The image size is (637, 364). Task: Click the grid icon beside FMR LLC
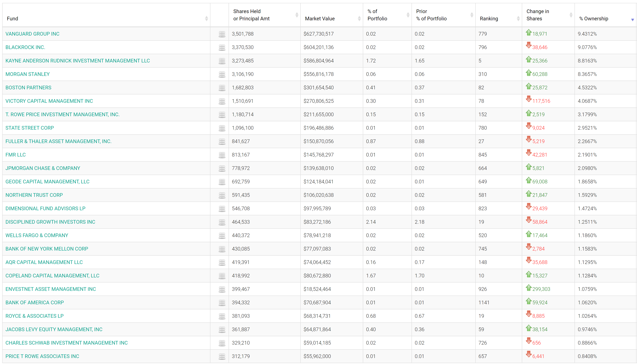tap(222, 155)
